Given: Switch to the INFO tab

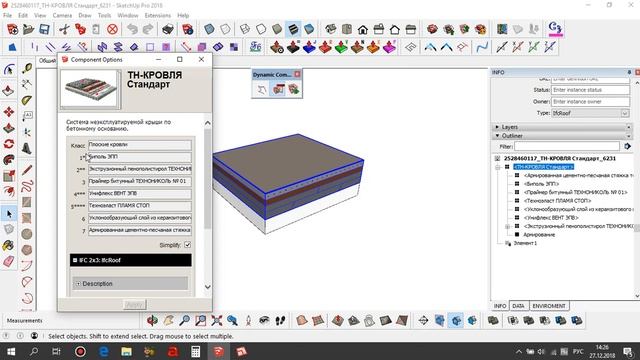Looking at the screenshot, I should (x=500, y=306).
